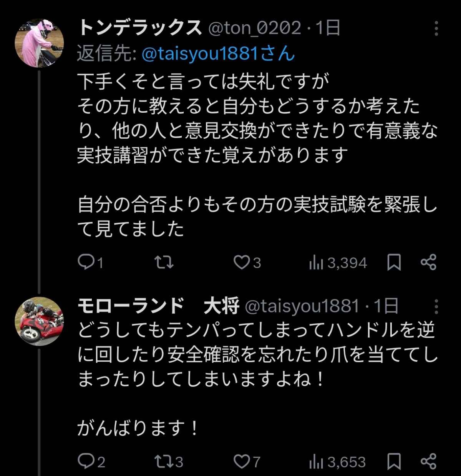
Task: Retweet トンデラックス's post
Action: [x=164, y=263]
